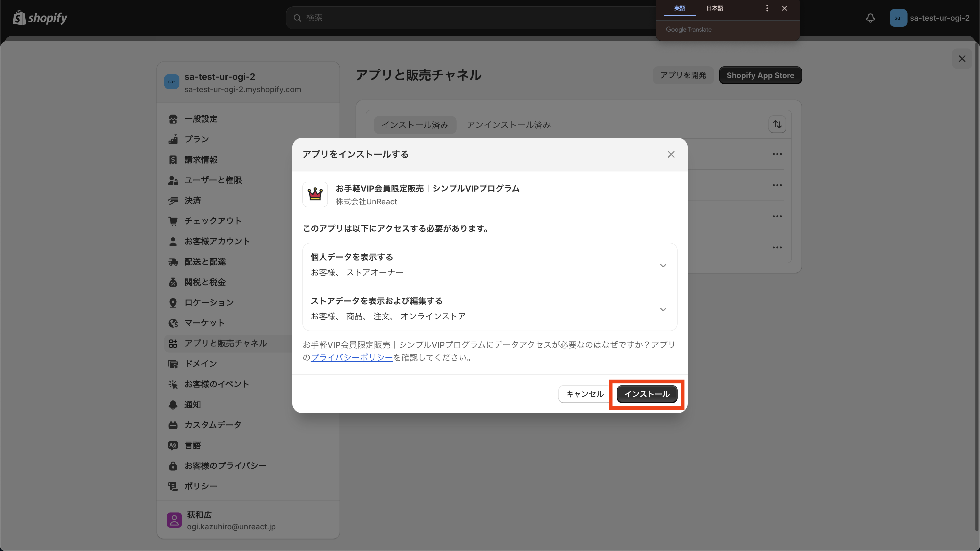
Task: Expand 個人データを表示する permission details
Action: [663, 265]
